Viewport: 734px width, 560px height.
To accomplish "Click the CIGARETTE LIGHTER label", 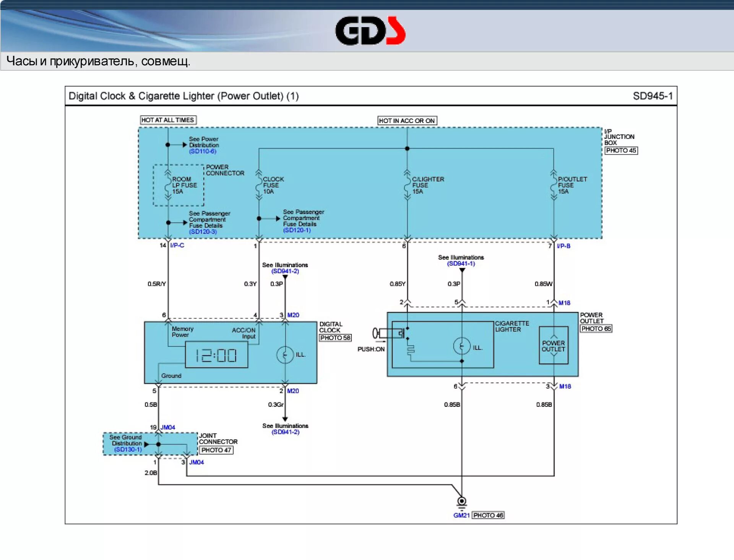I will coord(512,326).
